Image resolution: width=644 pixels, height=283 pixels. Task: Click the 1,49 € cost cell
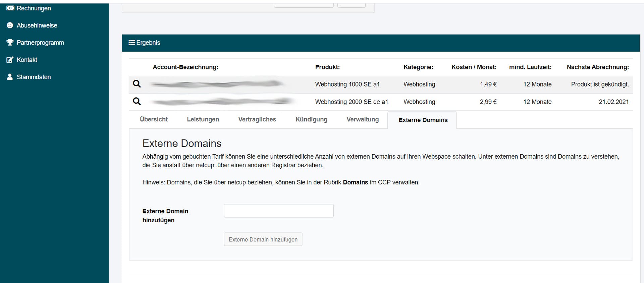coord(488,84)
